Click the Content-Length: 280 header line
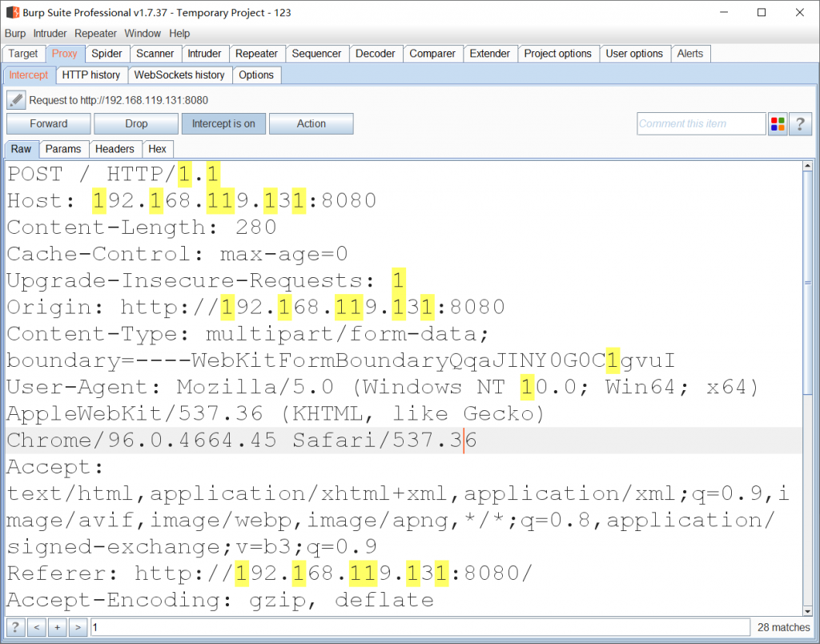Screen dimensions: 820x644 click(142, 227)
